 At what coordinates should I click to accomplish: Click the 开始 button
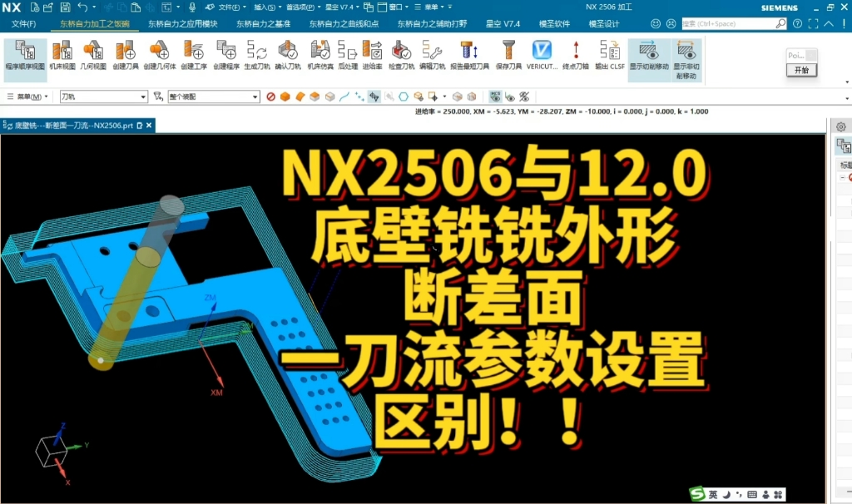[801, 71]
